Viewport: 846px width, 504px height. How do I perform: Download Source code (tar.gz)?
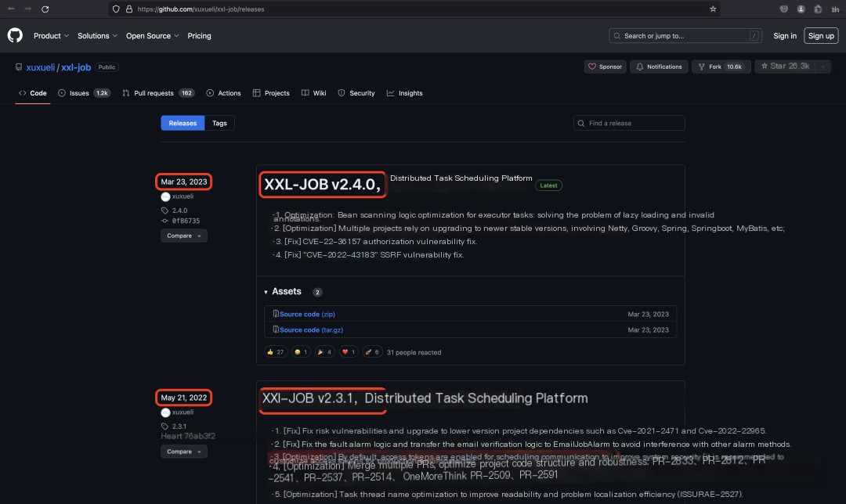(311, 329)
